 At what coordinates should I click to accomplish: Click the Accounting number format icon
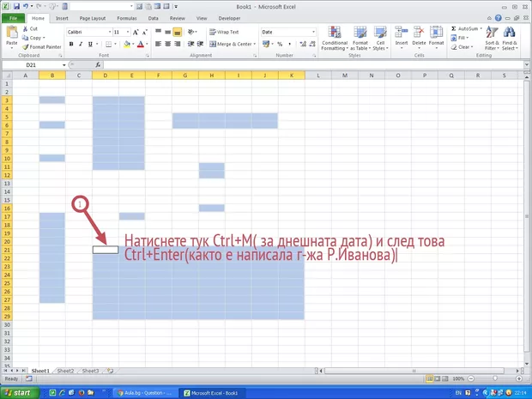(266, 44)
